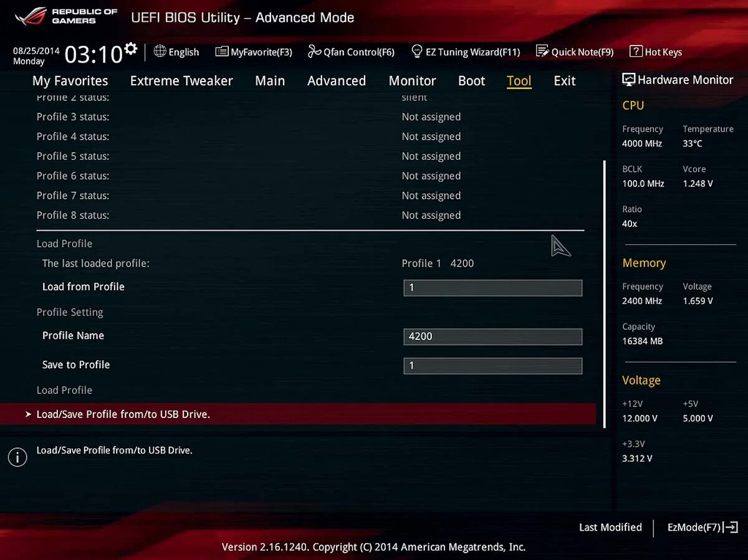The height and width of the screenshot is (560, 748).
Task: Click the Load from Profile field
Action: click(492, 288)
